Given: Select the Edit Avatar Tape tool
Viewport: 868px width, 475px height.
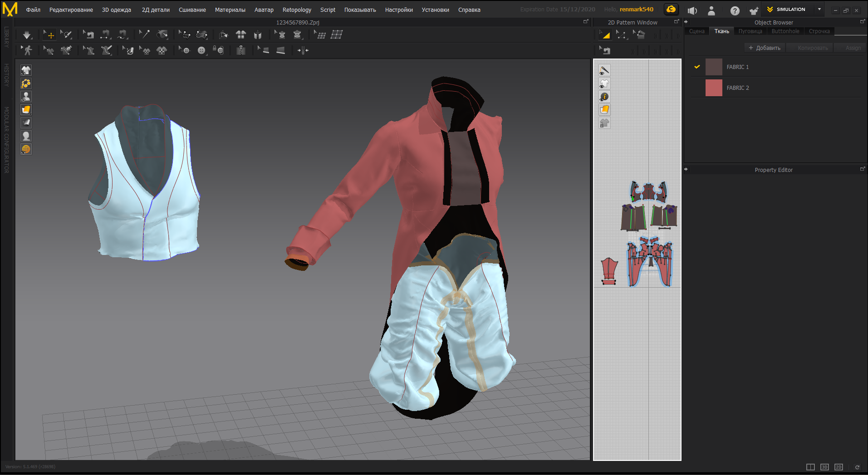Looking at the screenshot, I should (x=280, y=35).
